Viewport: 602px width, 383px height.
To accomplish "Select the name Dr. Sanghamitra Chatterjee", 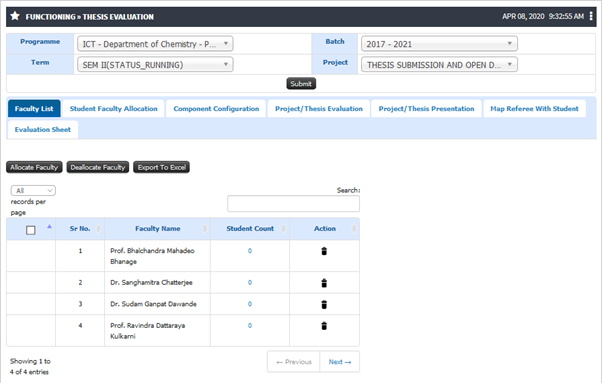I will [x=151, y=282].
